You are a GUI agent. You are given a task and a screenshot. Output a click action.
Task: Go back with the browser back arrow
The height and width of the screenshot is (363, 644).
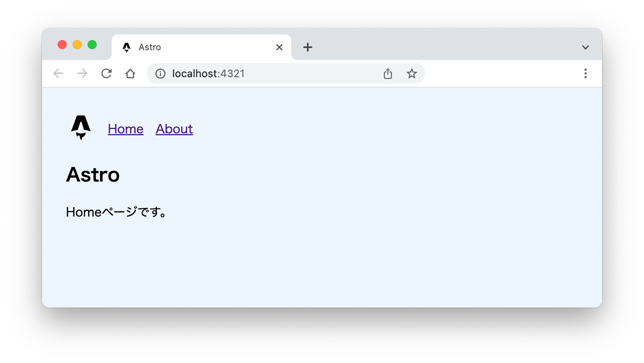(x=58, y=73)
